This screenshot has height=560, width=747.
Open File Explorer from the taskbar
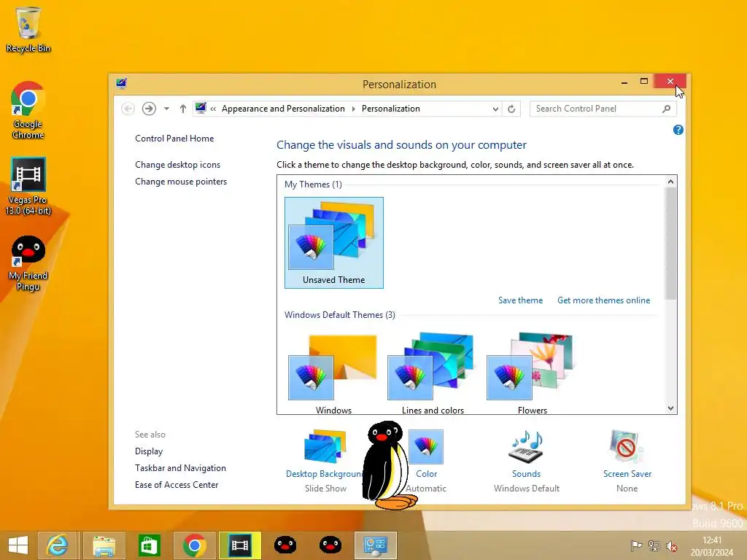tap(104, 545)
